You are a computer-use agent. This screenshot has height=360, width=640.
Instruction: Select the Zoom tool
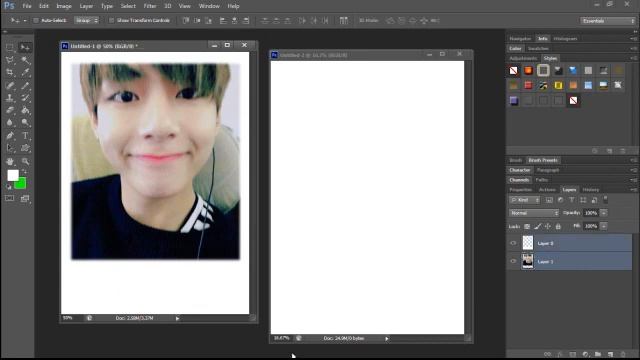pos(25,162)
